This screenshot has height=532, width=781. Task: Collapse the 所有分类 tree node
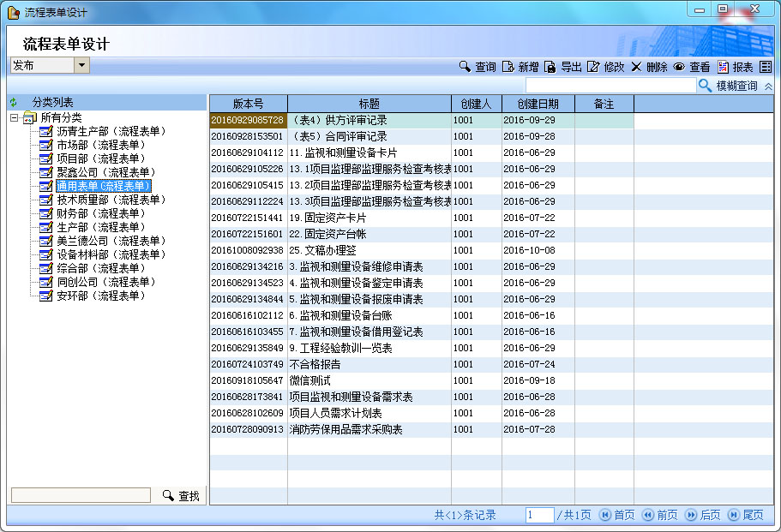(x=15, y=117)
